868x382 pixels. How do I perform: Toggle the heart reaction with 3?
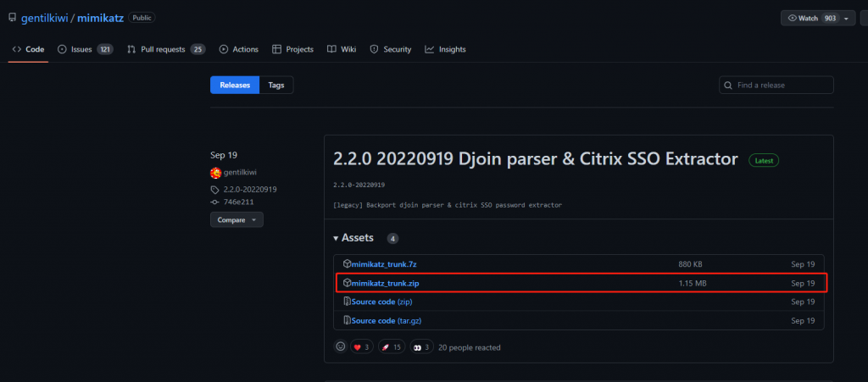pyautogui.click(x=362, y=347)
